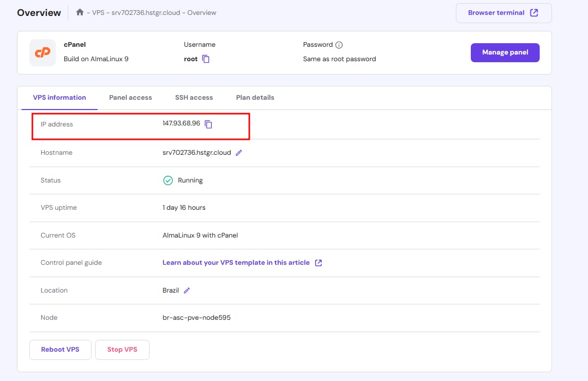The image size is (588, 381).
Task: Edit the hostname with the pencil icon
Action: [x=238, y=153]
